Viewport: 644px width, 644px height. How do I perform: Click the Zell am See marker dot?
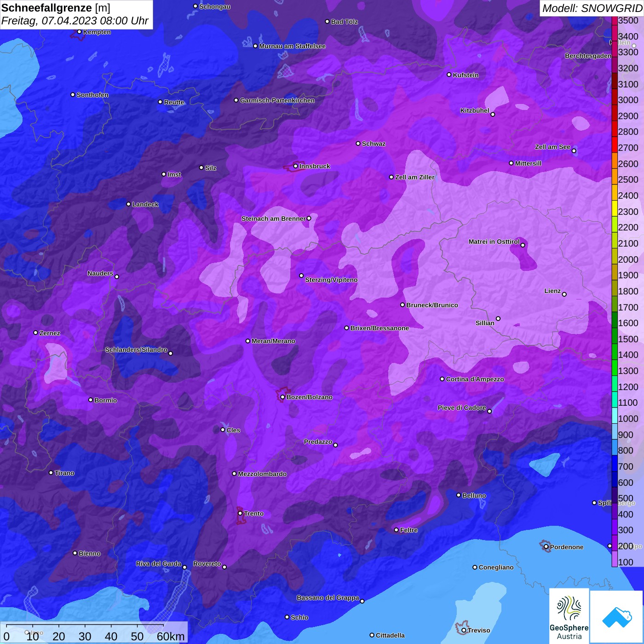574,151
